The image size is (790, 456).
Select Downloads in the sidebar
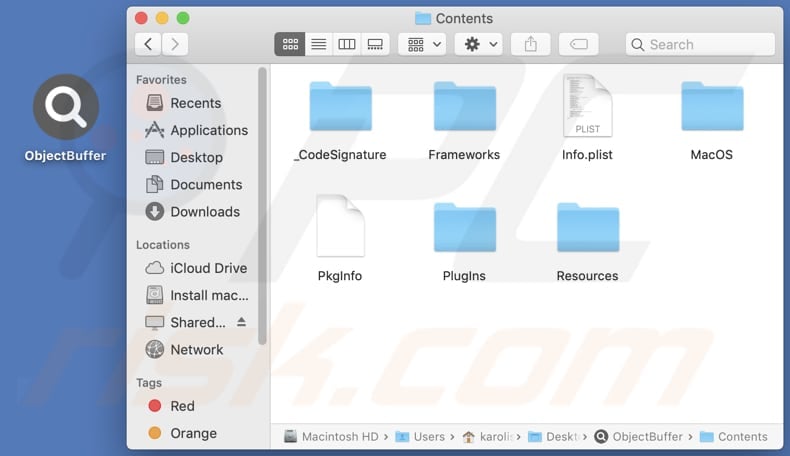pyautogui.click(x=204, y=211)
